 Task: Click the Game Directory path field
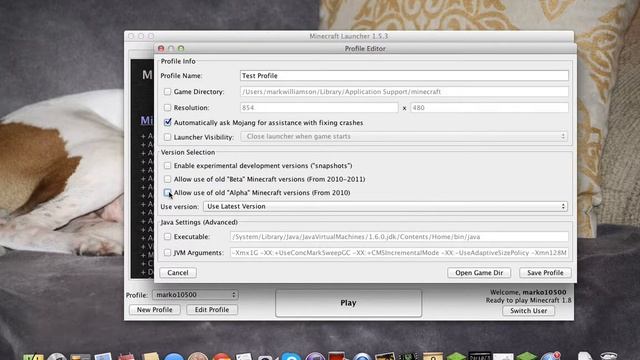[404, 91]
